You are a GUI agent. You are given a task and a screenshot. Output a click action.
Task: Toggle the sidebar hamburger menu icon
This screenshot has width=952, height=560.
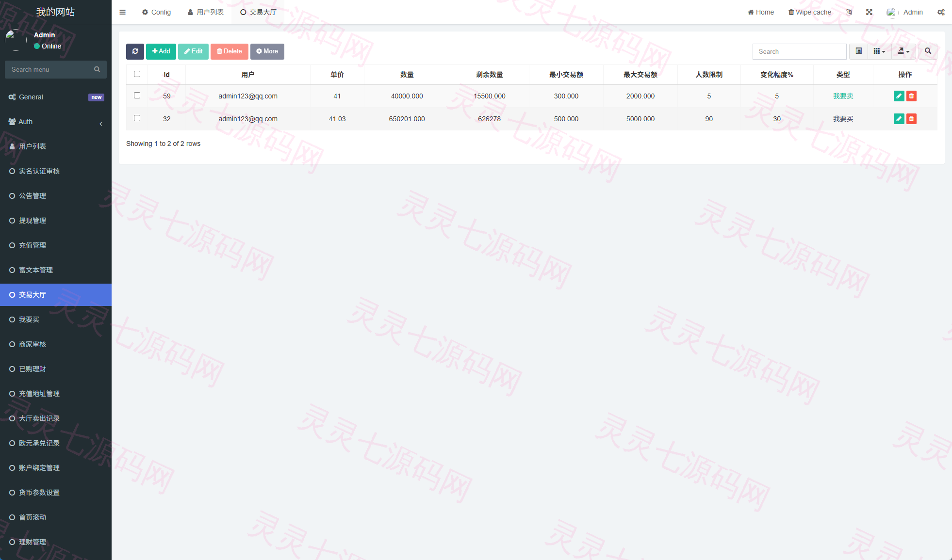[x=123, y=12]
